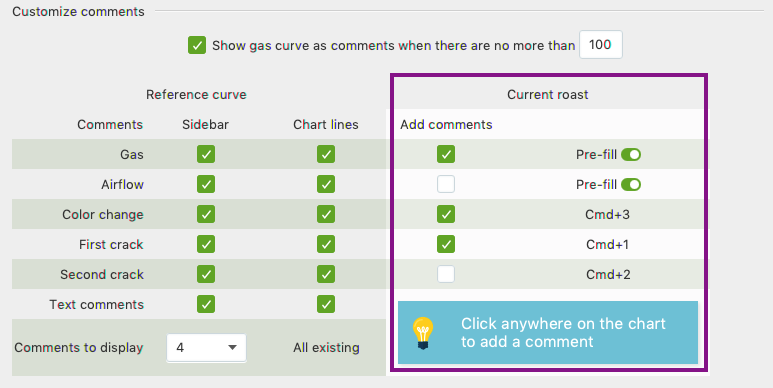Viewport: 773px width, 388px height.
Task: Click the Cmd+1 shortcut for First crack
Action: [607, 245]
